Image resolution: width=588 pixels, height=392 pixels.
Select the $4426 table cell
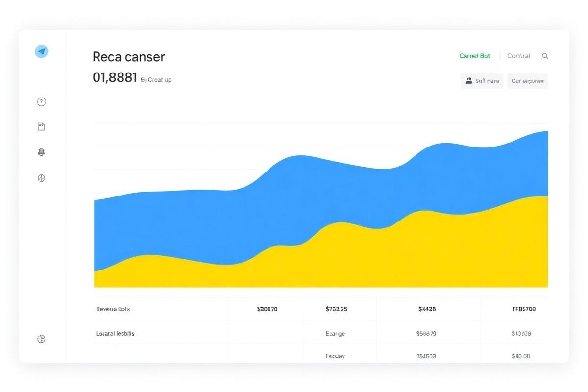click(x=427, y=309)
